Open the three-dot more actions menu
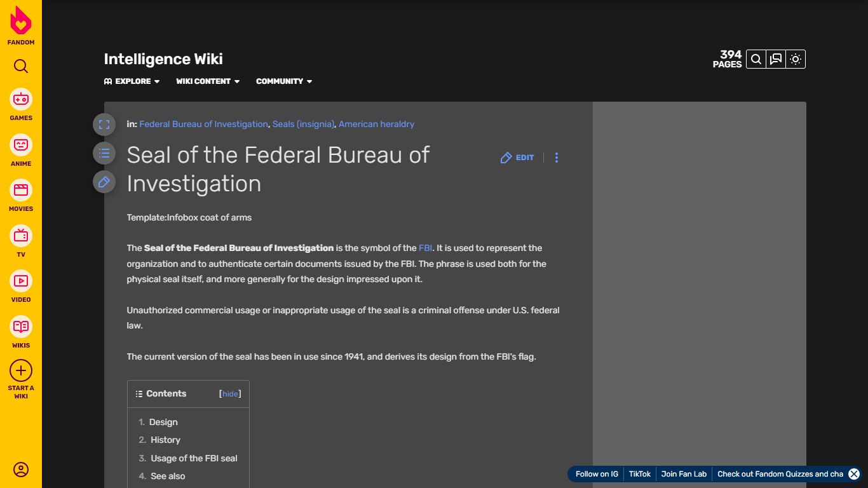Viewport: 868px width, 488px height. point(557,158)
